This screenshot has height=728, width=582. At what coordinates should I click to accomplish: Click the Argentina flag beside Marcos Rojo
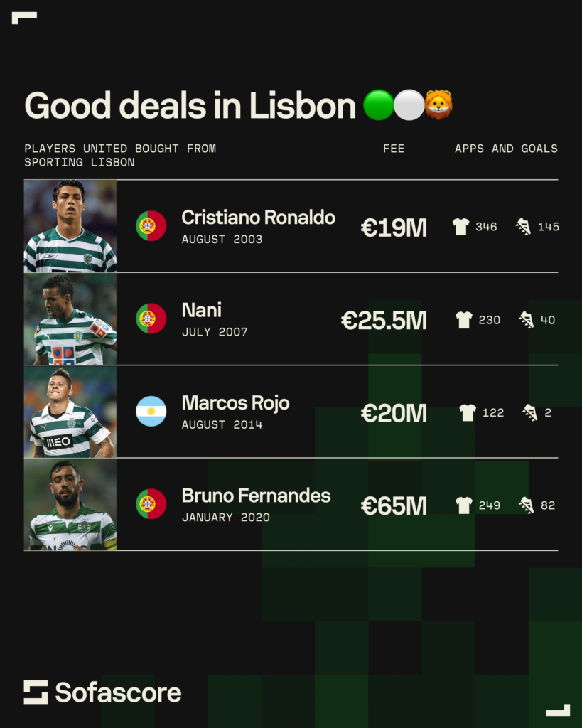tap(151, 412)
